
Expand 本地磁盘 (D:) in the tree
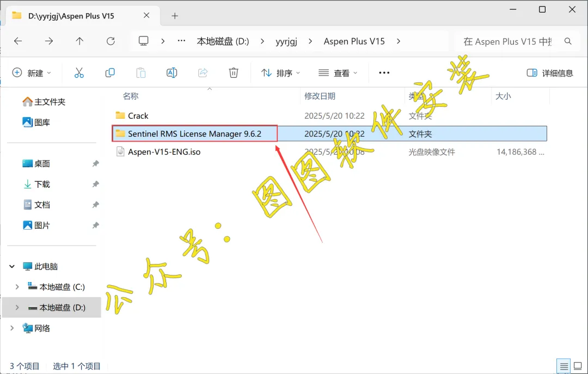(17, 308)
